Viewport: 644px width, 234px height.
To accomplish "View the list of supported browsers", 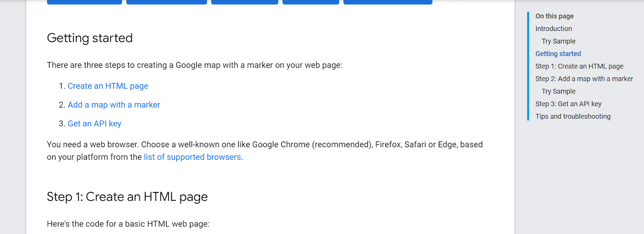I will (192, 157).
